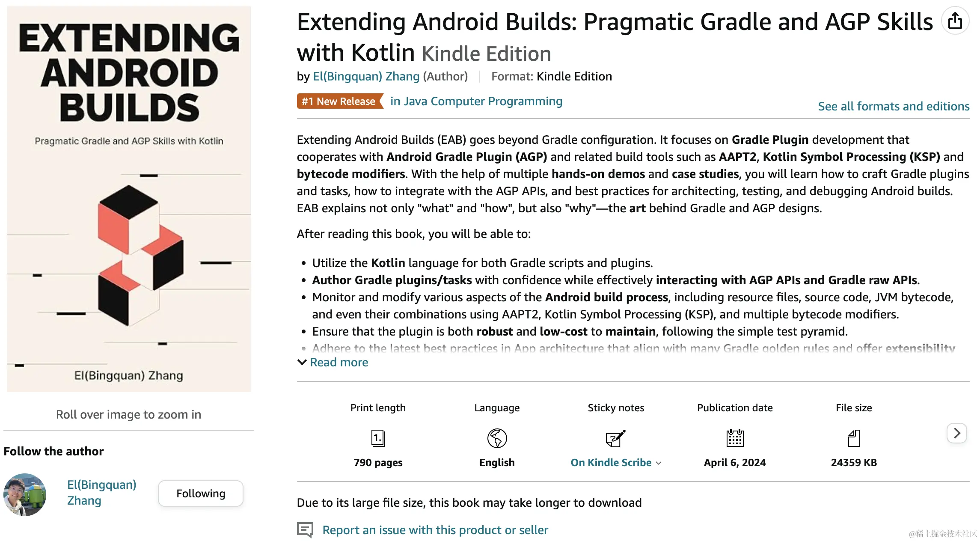Click the author's round profile photo
The height and width of the screenshot is (541, 980).
pos(25,494)
